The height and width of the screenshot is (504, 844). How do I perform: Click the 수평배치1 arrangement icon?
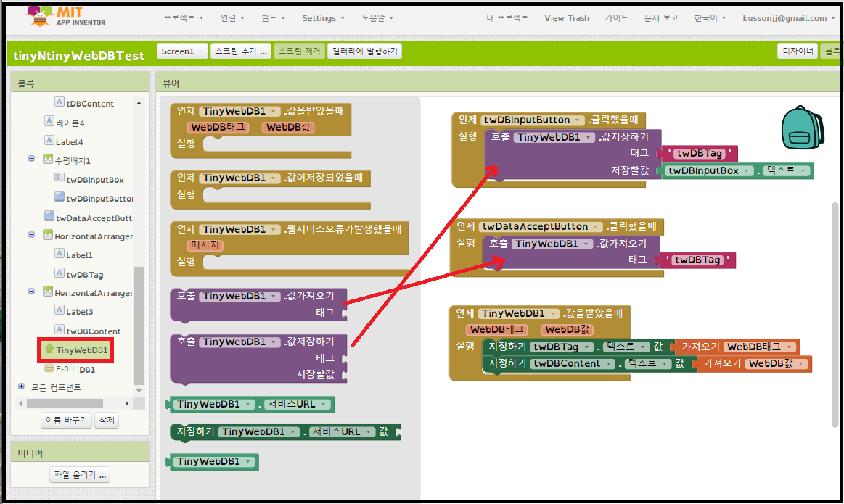48,160
